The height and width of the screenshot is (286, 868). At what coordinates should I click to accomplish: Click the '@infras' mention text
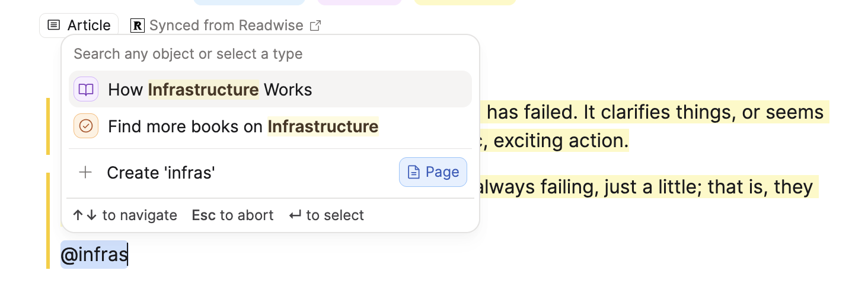pos(94,255)
